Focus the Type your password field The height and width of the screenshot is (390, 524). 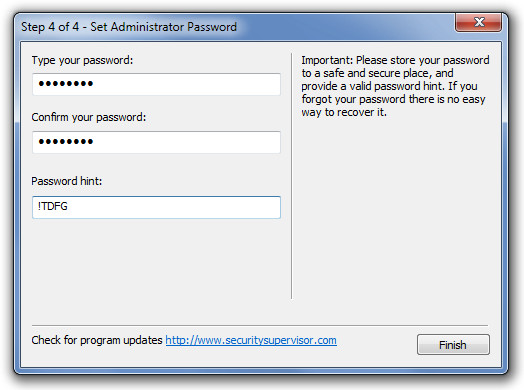click(x=156, y=84)
